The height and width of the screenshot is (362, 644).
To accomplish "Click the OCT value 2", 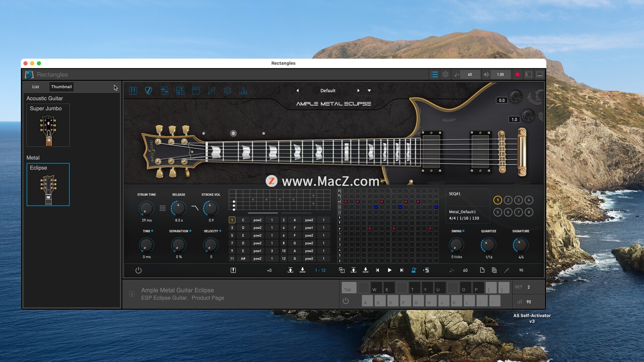I will pos(529,287).
